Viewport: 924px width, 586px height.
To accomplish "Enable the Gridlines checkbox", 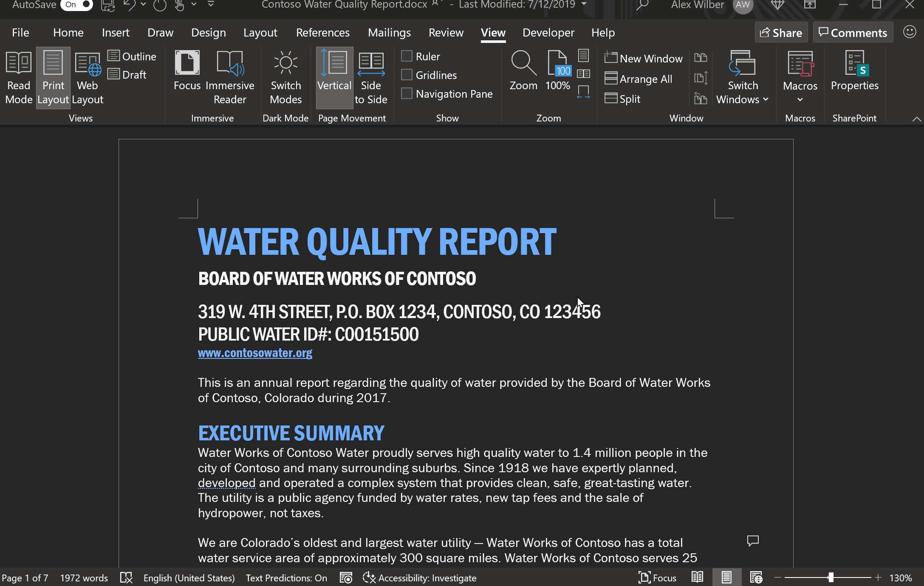I will click(407, 75).
